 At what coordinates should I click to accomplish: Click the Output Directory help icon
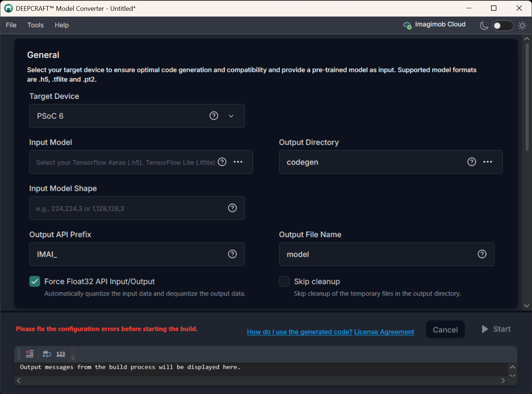point(472,162)
